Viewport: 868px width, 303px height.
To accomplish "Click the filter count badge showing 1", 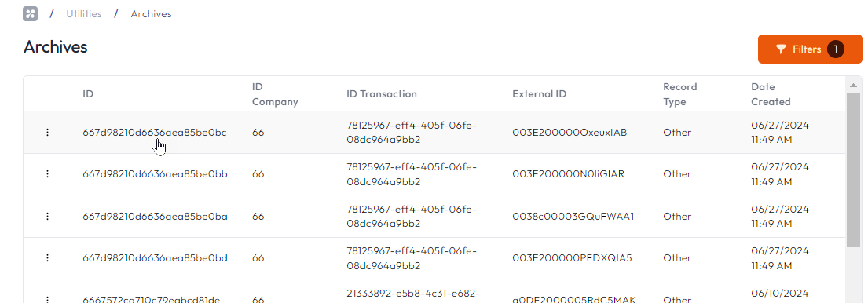I will 836,49.
